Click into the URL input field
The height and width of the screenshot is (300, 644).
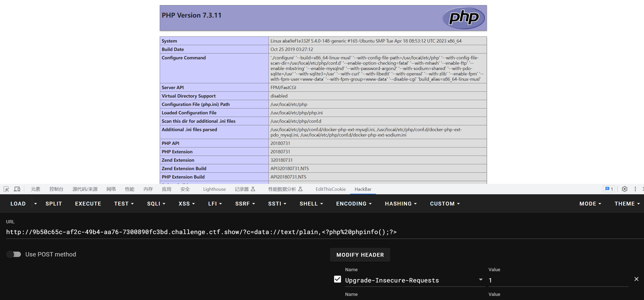click(201, 232)
